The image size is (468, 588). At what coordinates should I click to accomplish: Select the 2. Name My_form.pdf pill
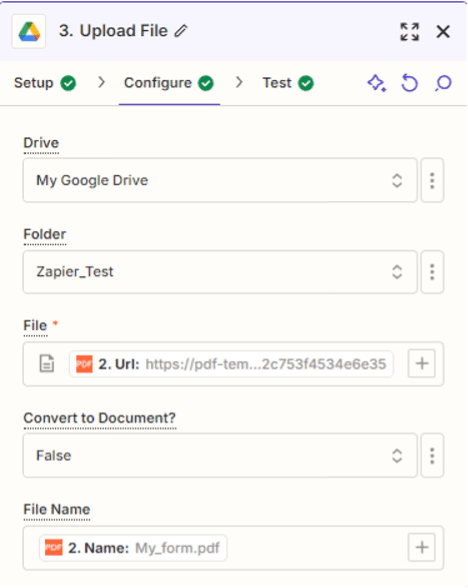tap(133, 548)
